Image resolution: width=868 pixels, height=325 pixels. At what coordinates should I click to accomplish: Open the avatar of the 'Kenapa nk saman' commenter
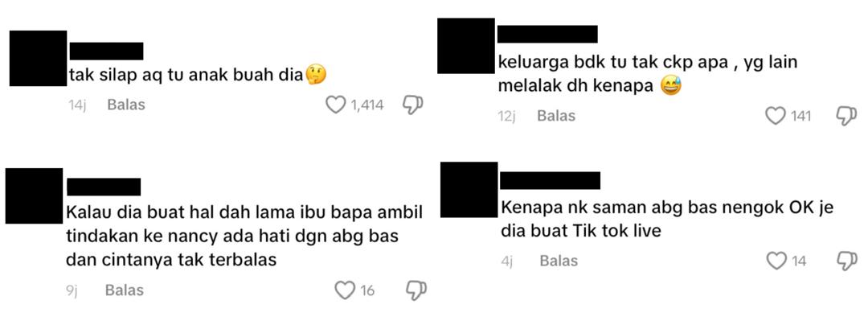click(x=469, y=189)
